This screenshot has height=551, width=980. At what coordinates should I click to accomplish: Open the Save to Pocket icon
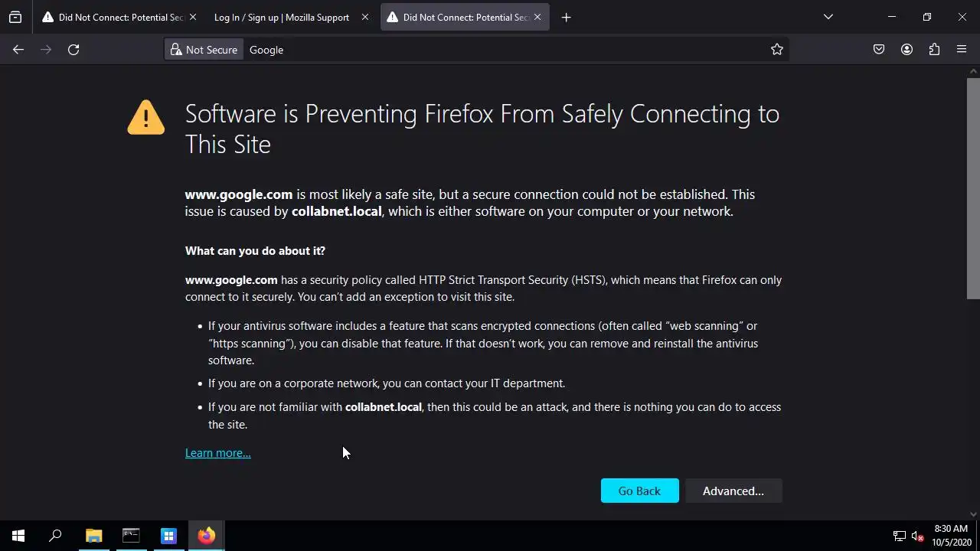point(879,50)
